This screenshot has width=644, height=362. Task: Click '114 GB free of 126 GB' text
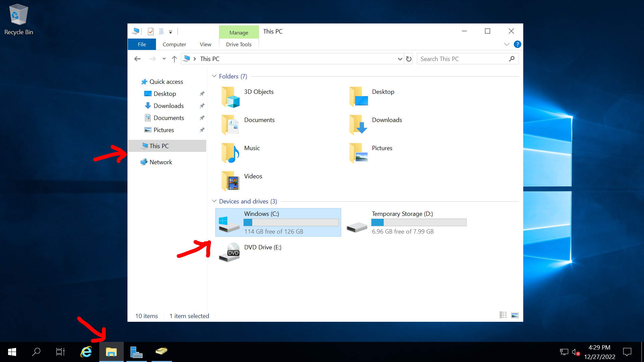click(x=273, y=232)
